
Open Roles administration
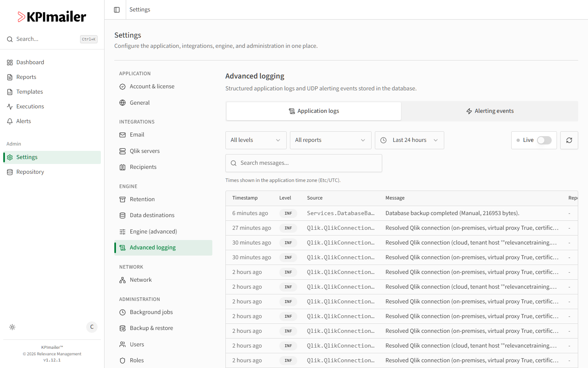click(163, 360)
